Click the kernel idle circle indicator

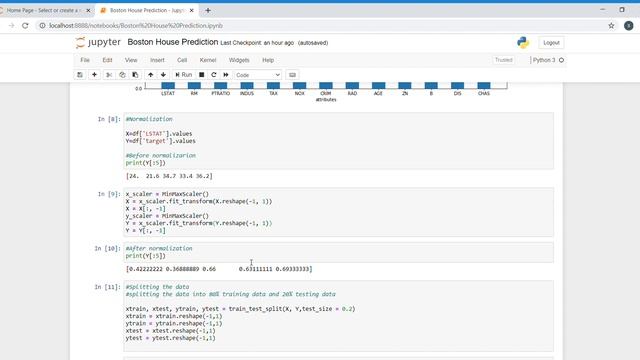tap(562, 60)
